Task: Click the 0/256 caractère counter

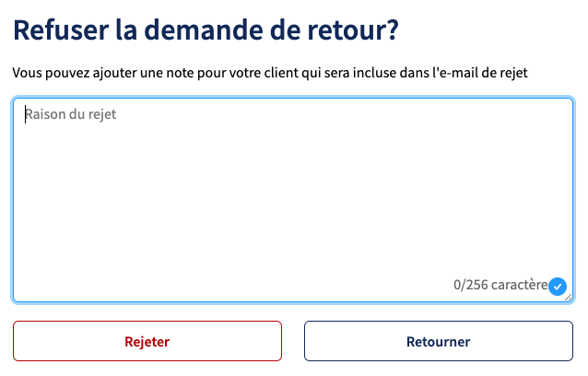Action: (x=500, y=285)
